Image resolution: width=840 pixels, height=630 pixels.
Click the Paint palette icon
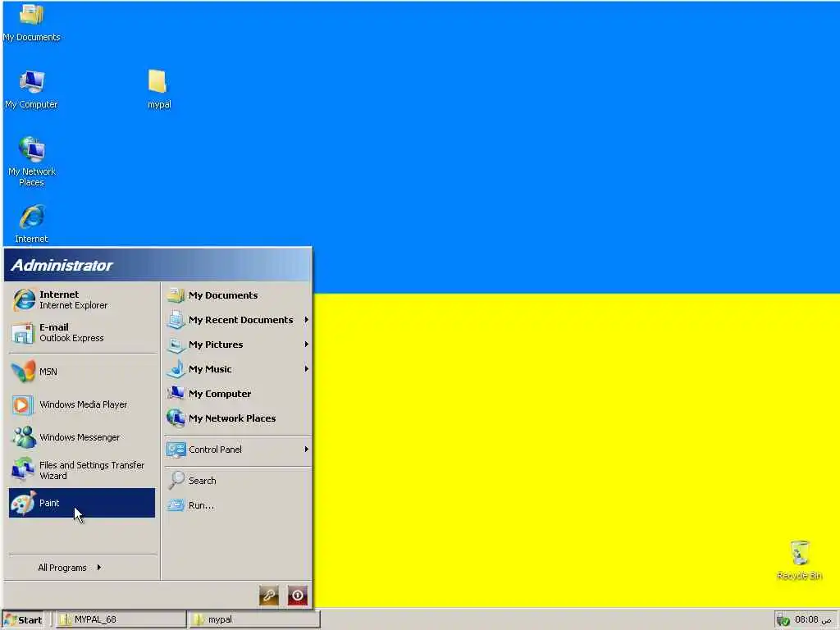pyautogui.click(x=24, y=503)
